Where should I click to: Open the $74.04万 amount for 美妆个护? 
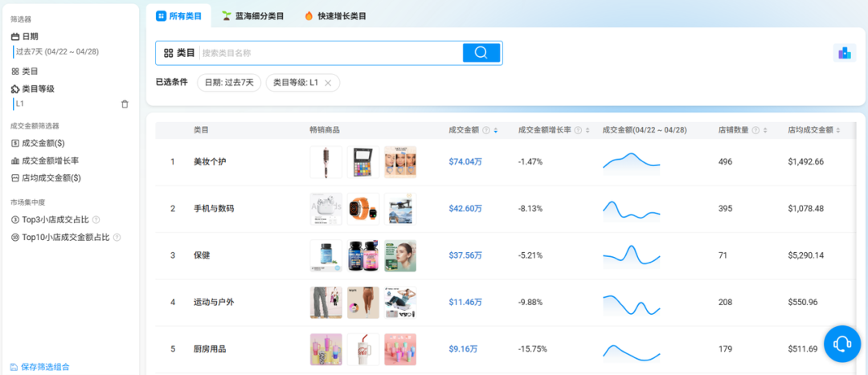[465, 162]
